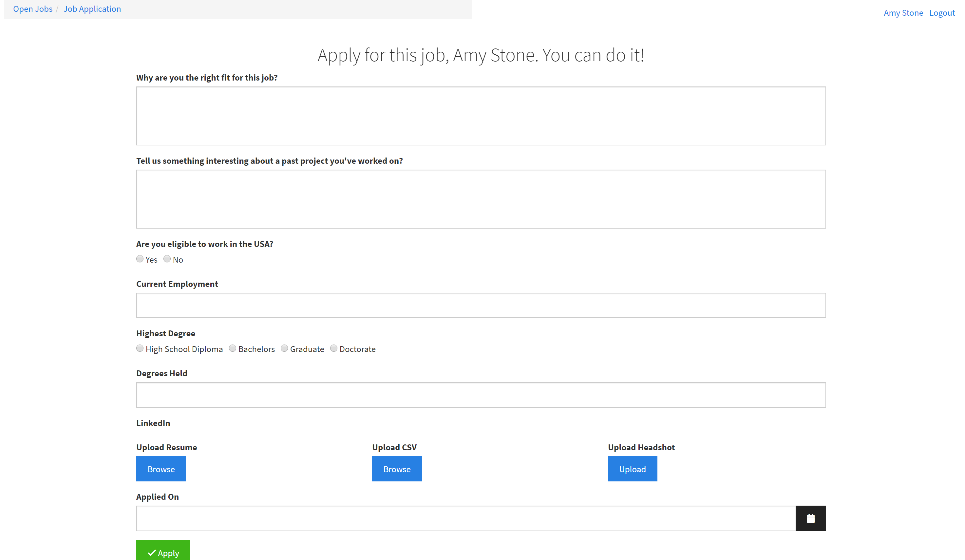965x560 pixels.
Task: Choose Doctorate as highest degree
Action: (x=333, y=348)
